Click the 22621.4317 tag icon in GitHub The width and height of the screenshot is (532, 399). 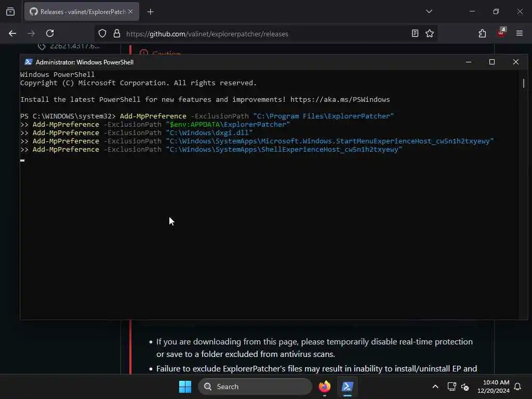[42, 46]
